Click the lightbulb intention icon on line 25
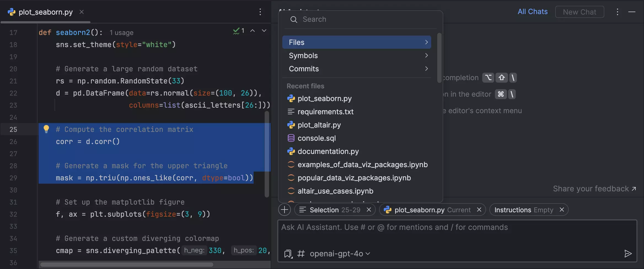644x269 pixels. [x=46, y=129]
